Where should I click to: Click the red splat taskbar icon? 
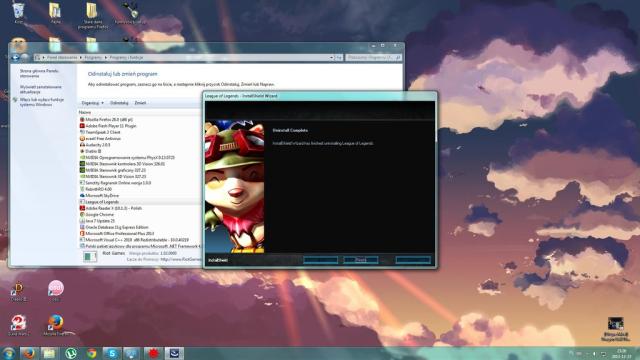(x=153, y=353)
